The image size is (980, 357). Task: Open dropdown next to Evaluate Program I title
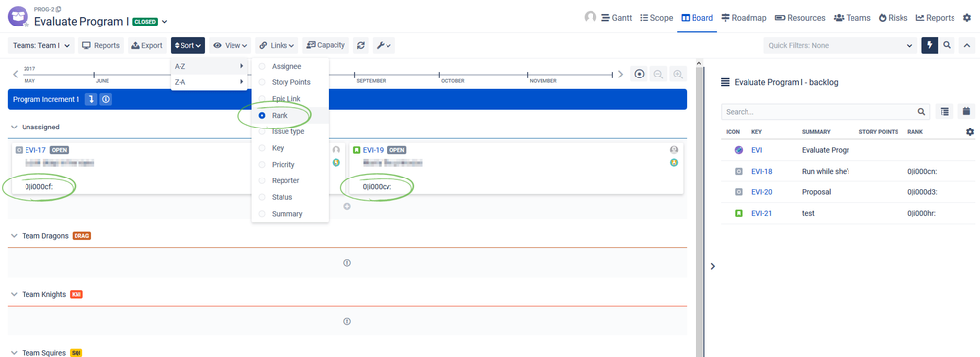tap(165, 22)
